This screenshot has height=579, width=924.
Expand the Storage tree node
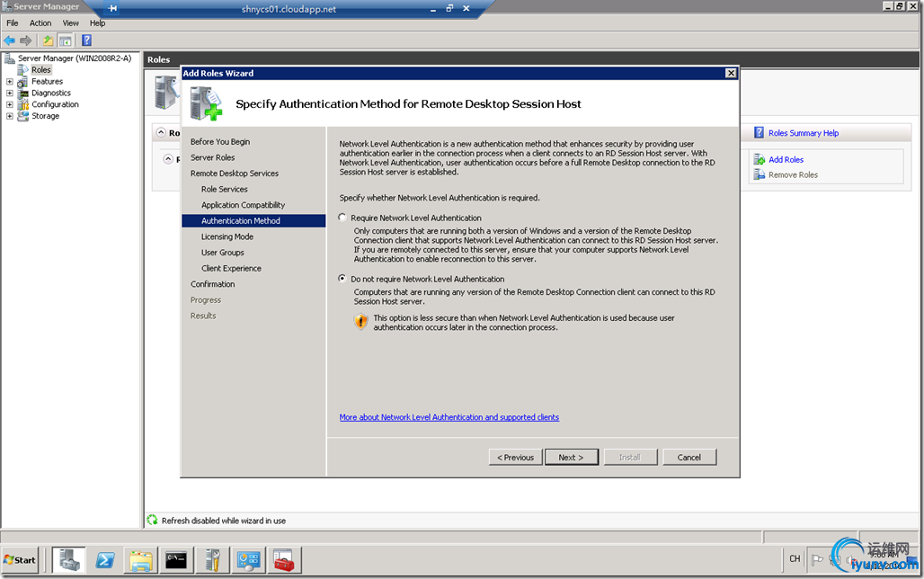tap(9, 116)
